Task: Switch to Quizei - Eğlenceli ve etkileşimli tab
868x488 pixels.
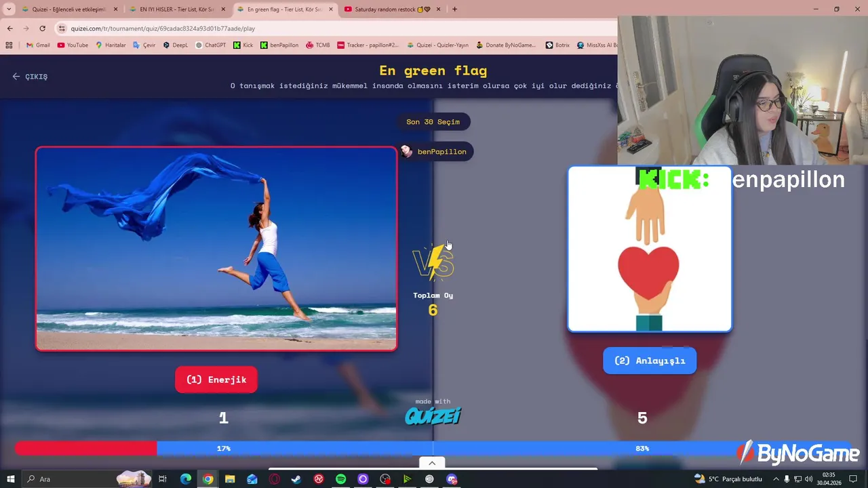Action: [x=70, y=9]
